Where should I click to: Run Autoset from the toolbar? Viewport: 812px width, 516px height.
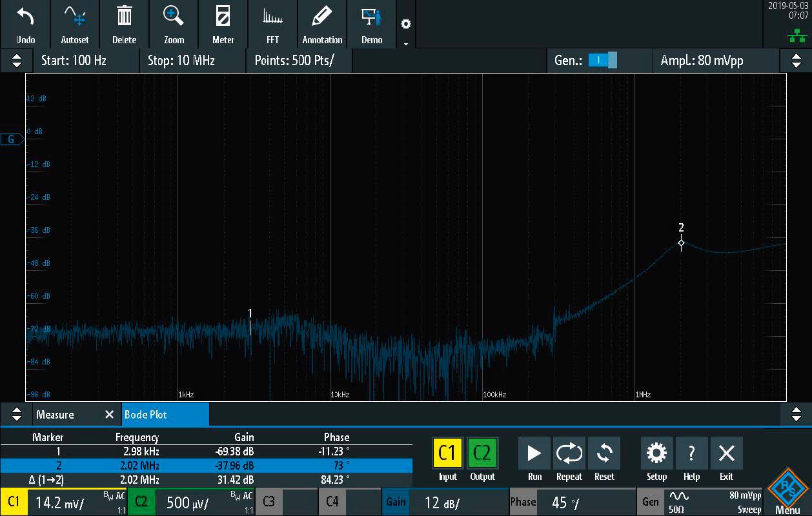click(x=75, y=23)
